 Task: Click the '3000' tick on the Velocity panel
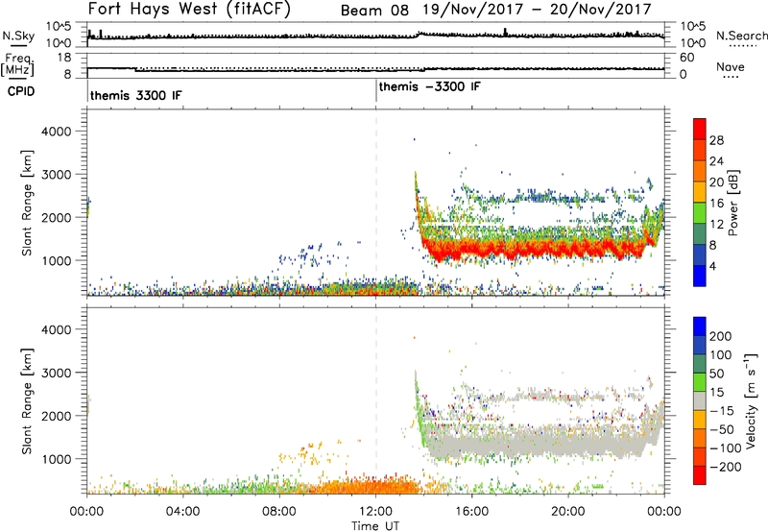56,373
